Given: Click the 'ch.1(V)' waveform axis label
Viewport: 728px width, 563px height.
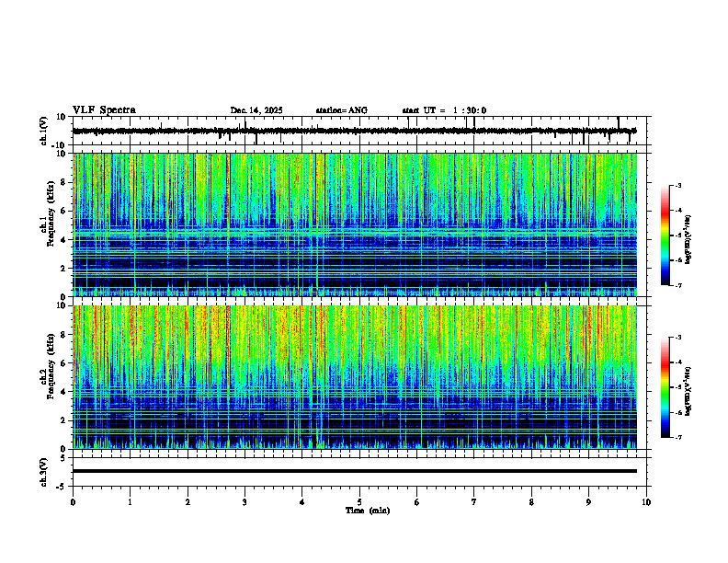Looking at the screenshot, I should (43, 131).
